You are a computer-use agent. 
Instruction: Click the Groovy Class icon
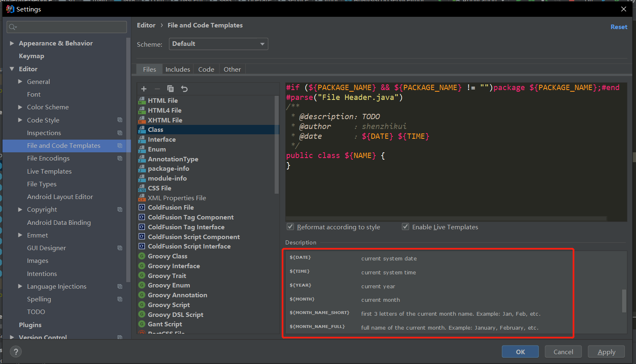pyautogui.click(x=142, y=256)
